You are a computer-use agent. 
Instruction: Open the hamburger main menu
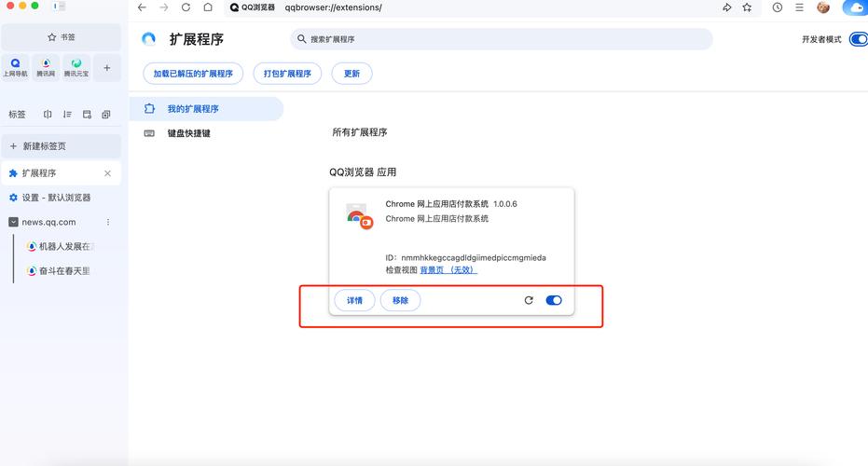[799, 7]
